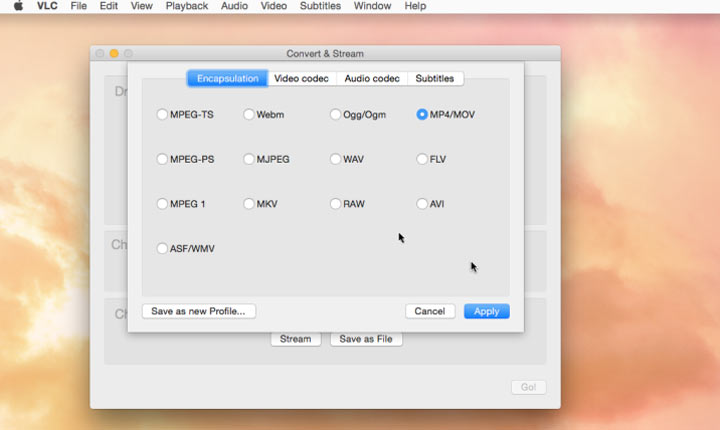Image resolution: width=720 pixels, height=430 pixels.
Task: Open the View menu
Action: point(141,6)
